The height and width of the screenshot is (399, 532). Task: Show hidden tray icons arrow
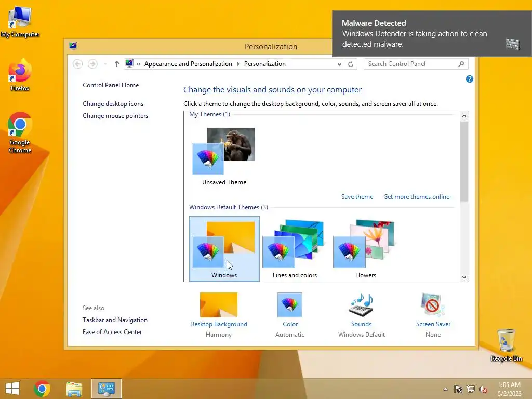point(445,389)
